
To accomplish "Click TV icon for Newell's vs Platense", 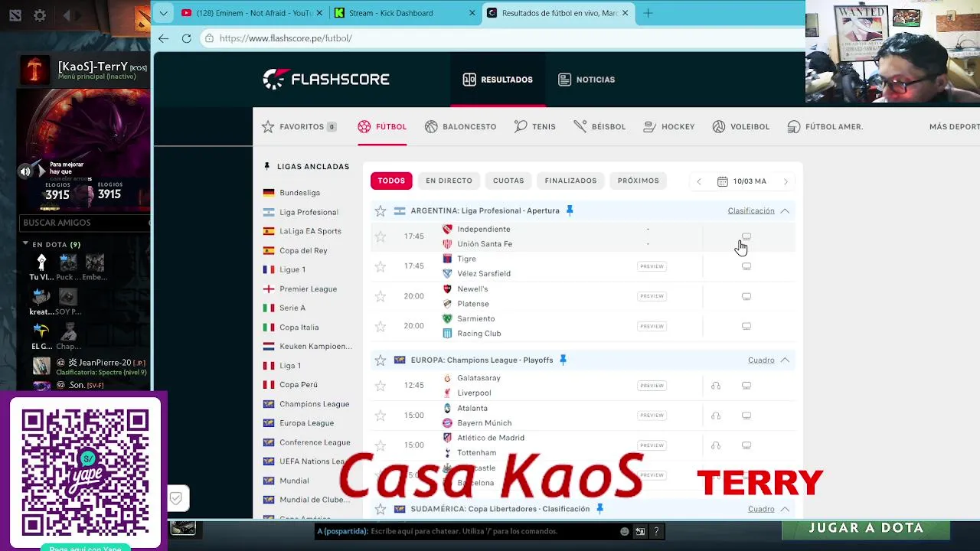I will click(746, 296).
